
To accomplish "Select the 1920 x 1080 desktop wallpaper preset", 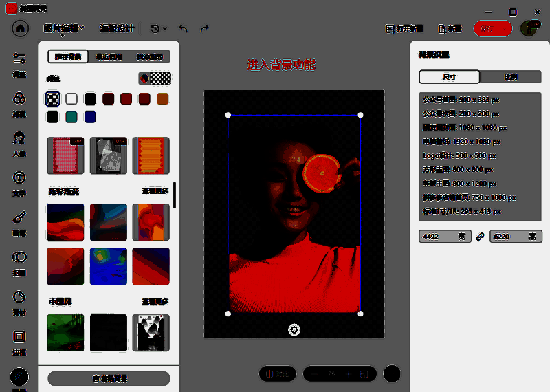I will click(x=464, y=142).
